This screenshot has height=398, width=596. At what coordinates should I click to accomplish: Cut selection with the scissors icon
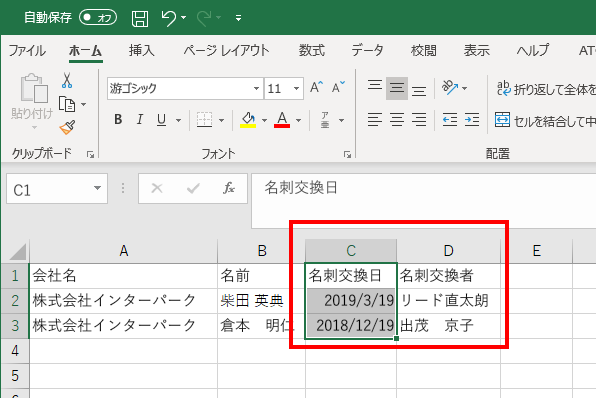pyautogui.click(x=67, y=81)
